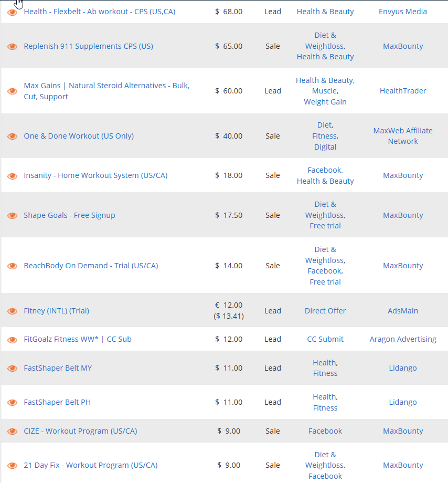
Task: Click eye icon for One & Done Workout
Action: coord(12,136)
